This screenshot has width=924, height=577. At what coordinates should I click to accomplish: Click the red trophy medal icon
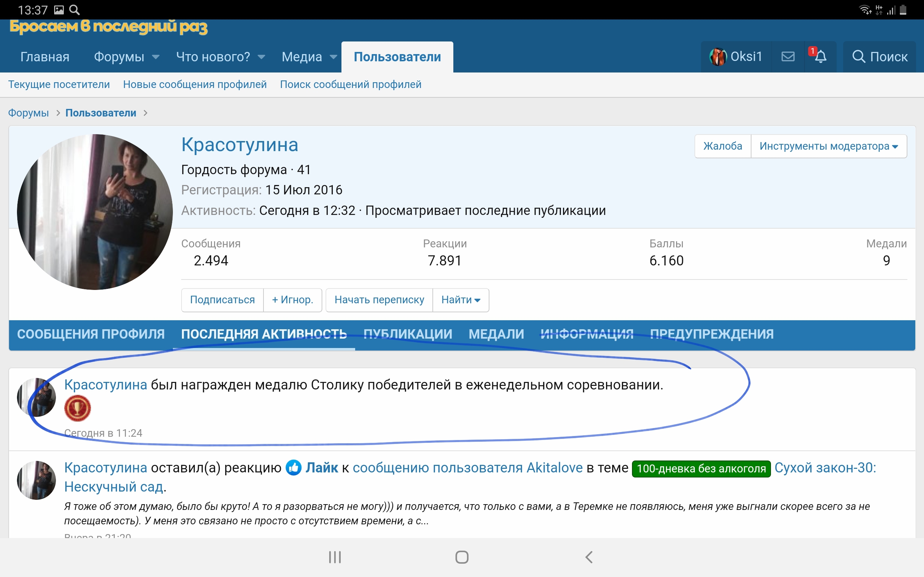(78, 408)
